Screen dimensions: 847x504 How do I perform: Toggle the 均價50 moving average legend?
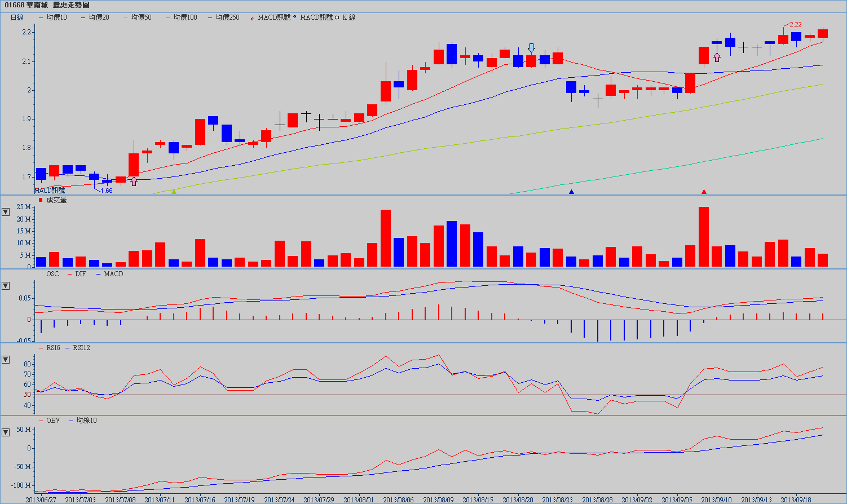(141, 17)
